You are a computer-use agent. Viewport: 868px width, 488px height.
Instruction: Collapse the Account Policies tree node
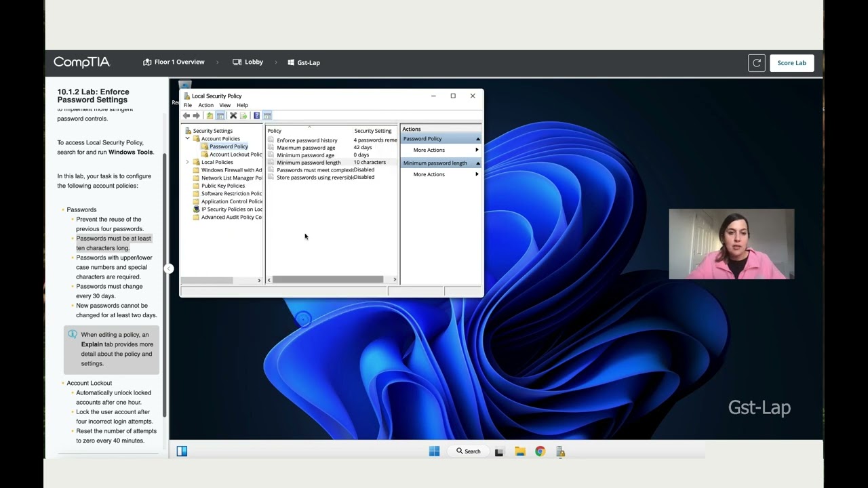coord(188,138)
